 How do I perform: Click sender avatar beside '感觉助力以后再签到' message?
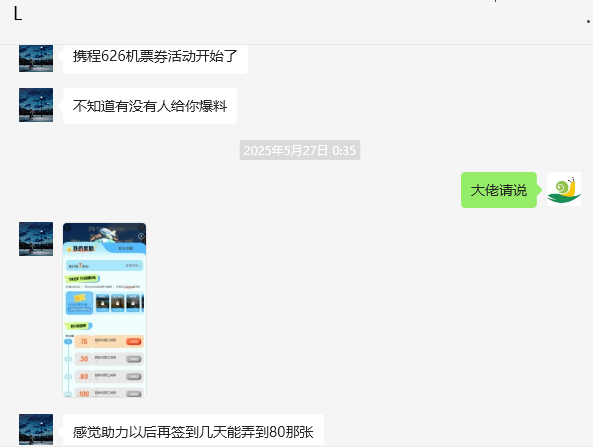(x=36, y=430)
